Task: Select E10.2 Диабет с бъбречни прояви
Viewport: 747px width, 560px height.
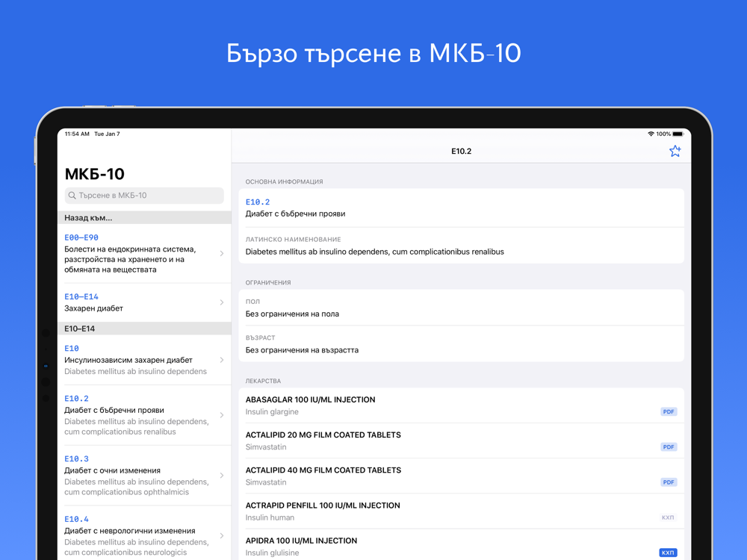Action: (x=144, y=415)
